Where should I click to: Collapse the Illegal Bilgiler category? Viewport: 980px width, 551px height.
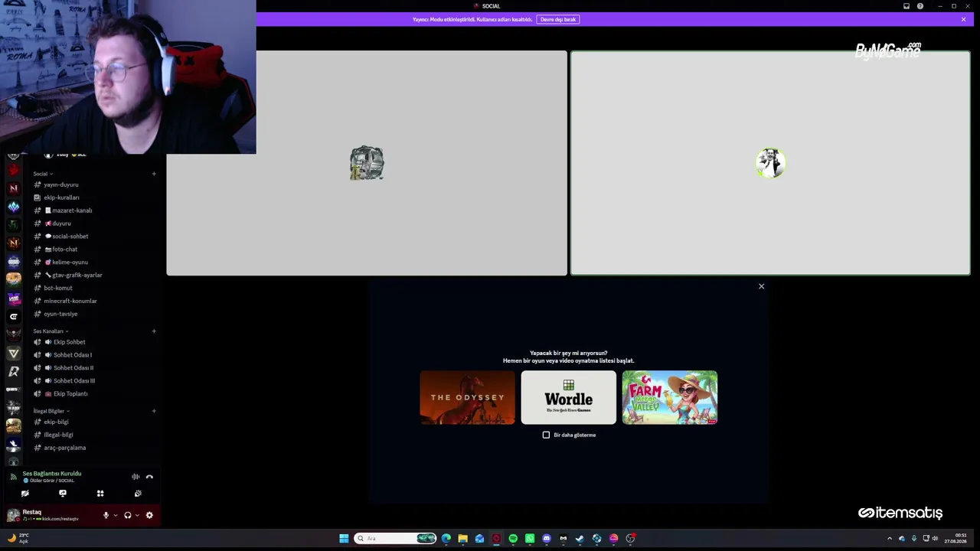tap(51, 411)
